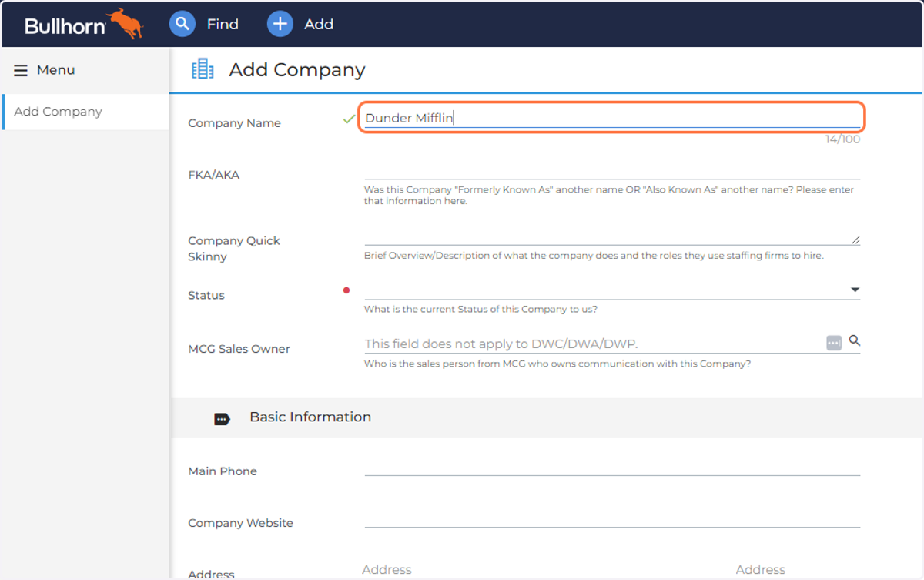Select Add Company sidebar tab
Screen dimensions: 924x580
pos(85,112)
